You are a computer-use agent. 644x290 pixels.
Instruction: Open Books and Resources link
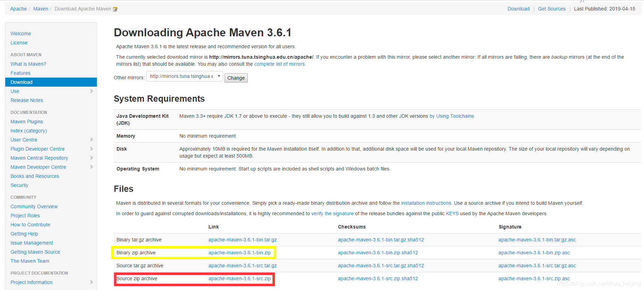pos(35,176)
